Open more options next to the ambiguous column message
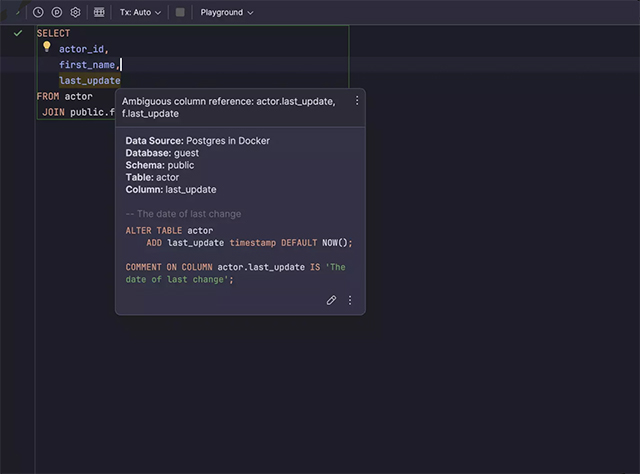Screen dimensions: 640x474 [357, 101]
